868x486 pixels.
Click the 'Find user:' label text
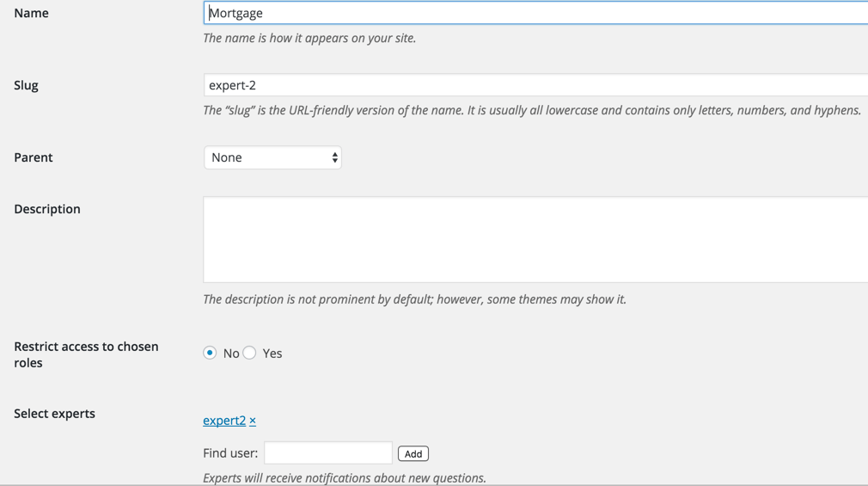point(230,453)
